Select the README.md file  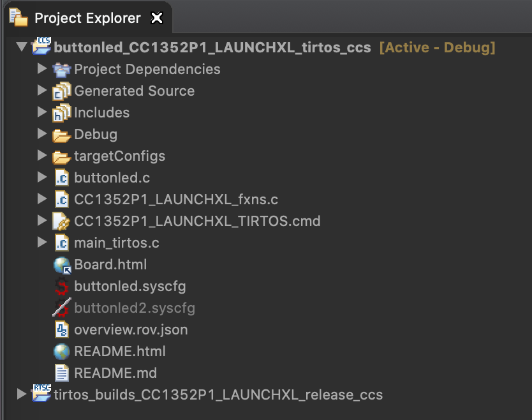[x=115, y=373]
